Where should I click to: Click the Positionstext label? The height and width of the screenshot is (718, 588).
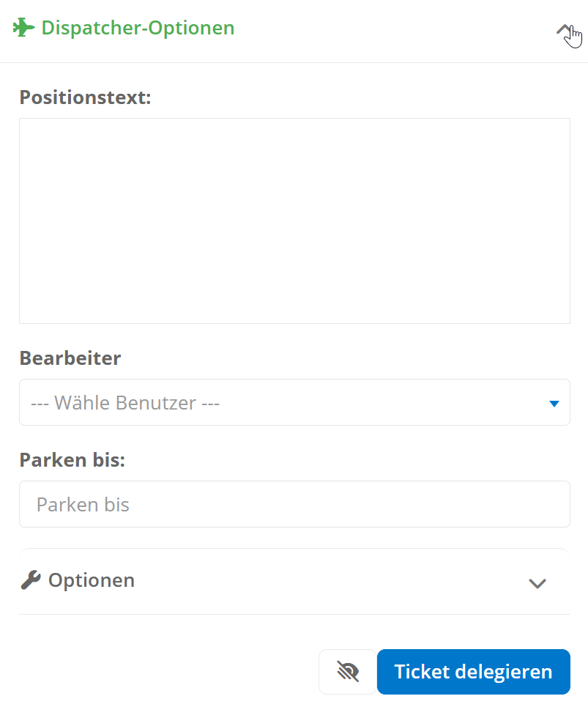[x=85, y=97]
